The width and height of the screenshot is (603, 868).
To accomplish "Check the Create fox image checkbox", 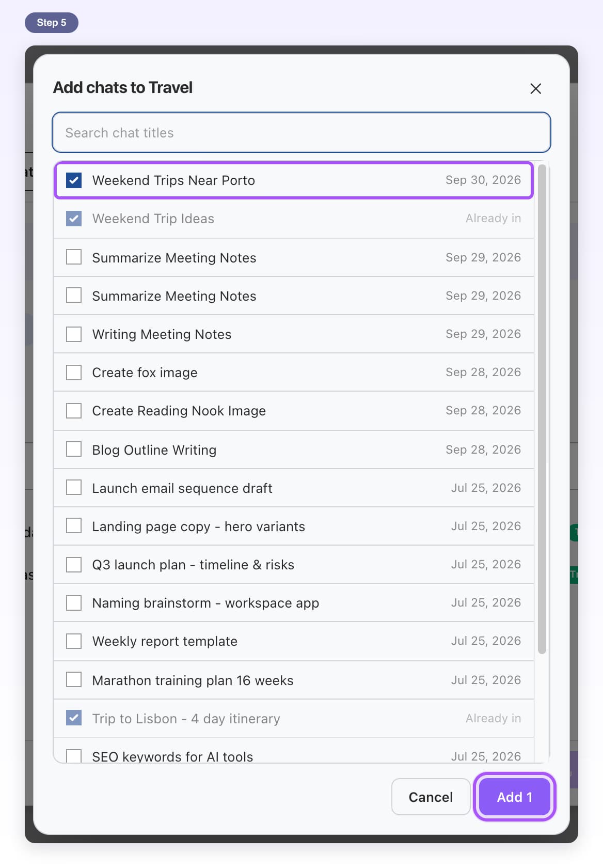I will (74, 373).
